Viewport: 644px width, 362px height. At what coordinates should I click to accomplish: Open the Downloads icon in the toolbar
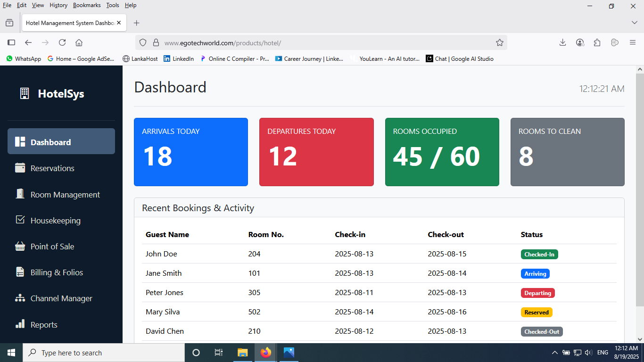tap(562, 42)
